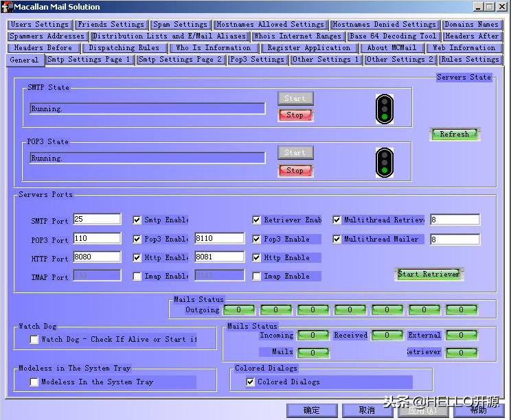Stop the SMTP server

coord(295,115)
